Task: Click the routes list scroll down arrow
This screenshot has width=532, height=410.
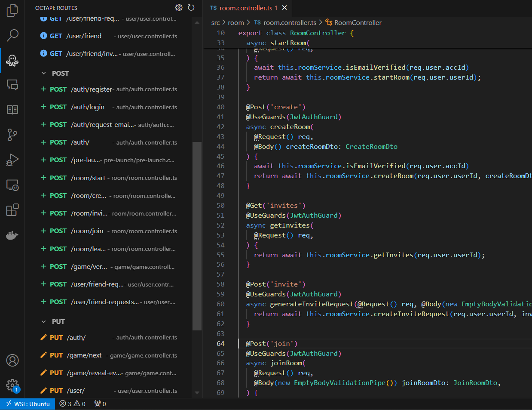Action: tap(197, 392)
